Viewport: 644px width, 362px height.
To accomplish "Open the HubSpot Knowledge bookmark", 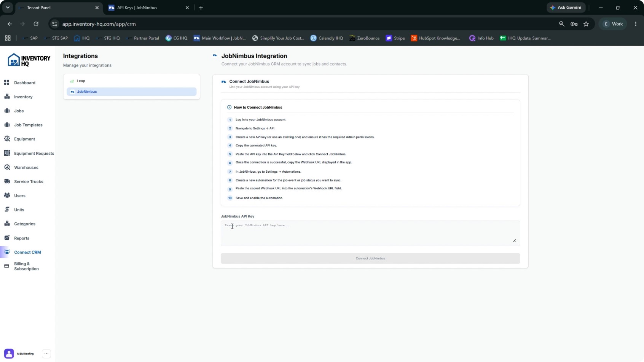I will (x=436, y=38).
